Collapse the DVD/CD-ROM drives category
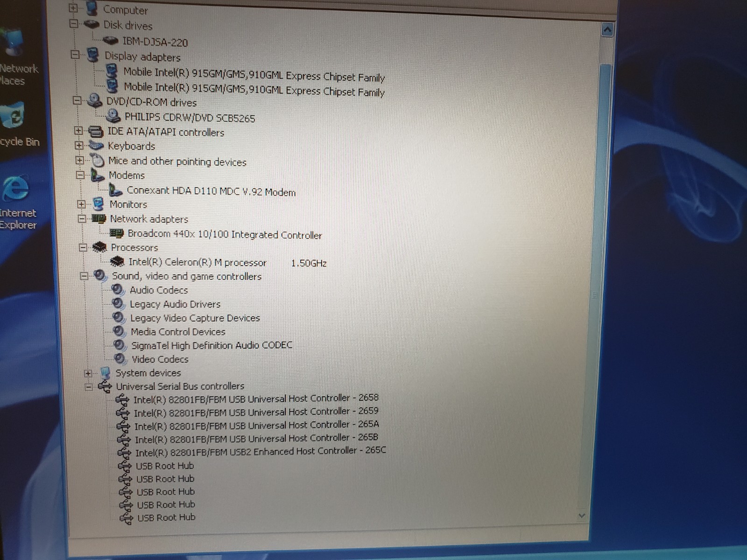This screenshot has width=747, height=560. coord(77,100)
